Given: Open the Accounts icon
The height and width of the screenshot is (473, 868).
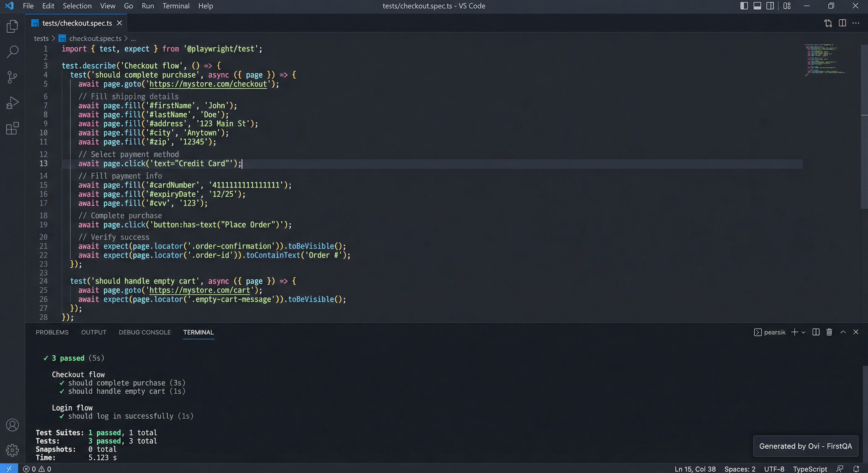Looking at the screenshot, I should coord(12,425).
